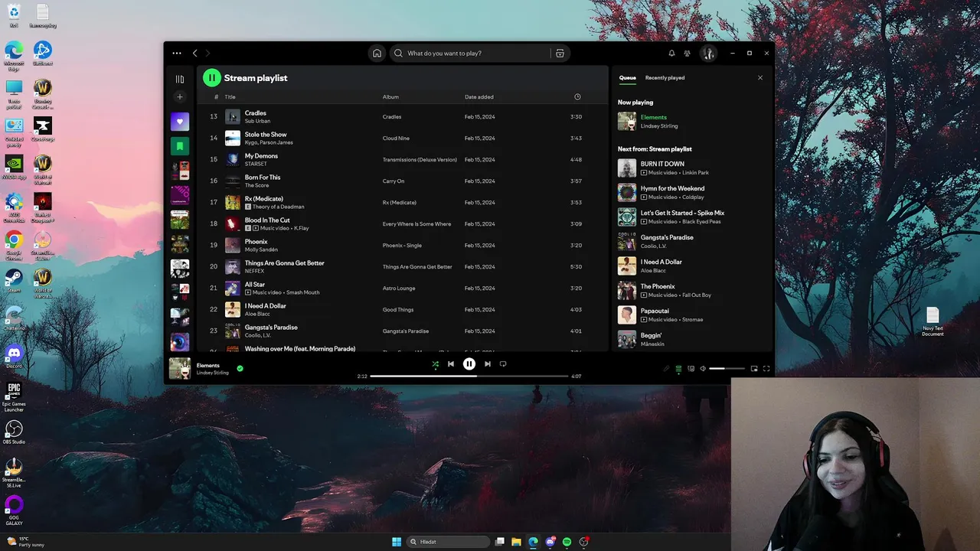Viewport: 980px width, 551px height.
Task: Select Papaoutai in the queue
Action: pyautogui.click(x=689, y=315)
